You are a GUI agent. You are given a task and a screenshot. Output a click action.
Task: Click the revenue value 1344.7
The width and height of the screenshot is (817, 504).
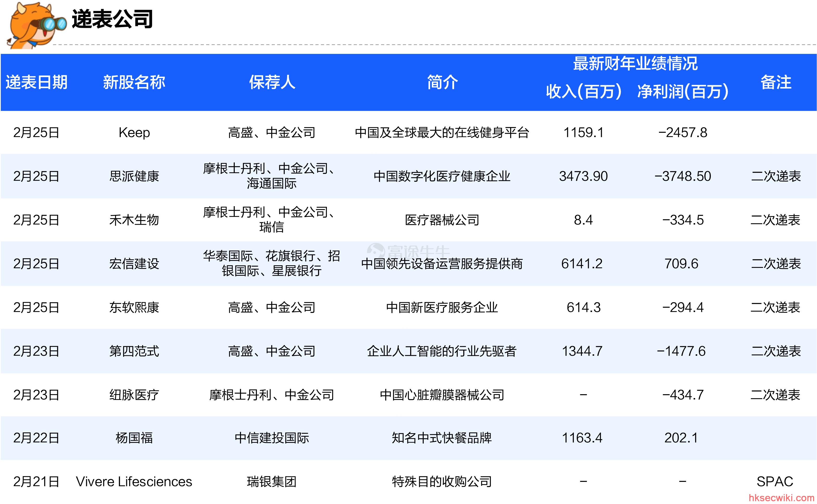(x=582, y=351)
